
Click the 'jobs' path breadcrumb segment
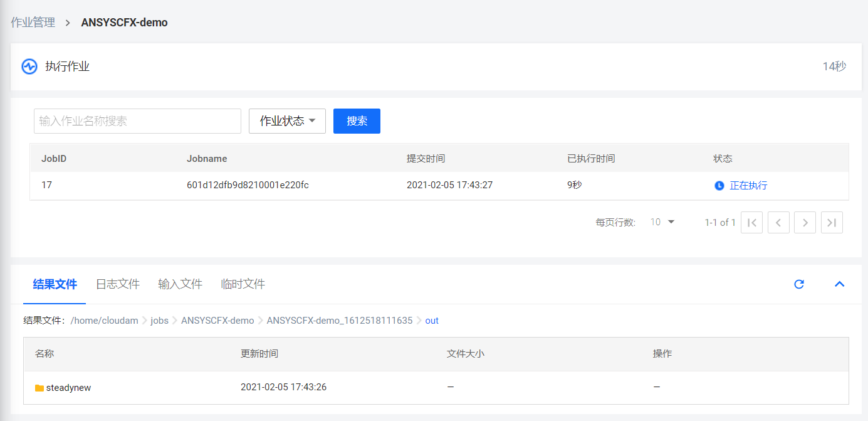(159, 321)
